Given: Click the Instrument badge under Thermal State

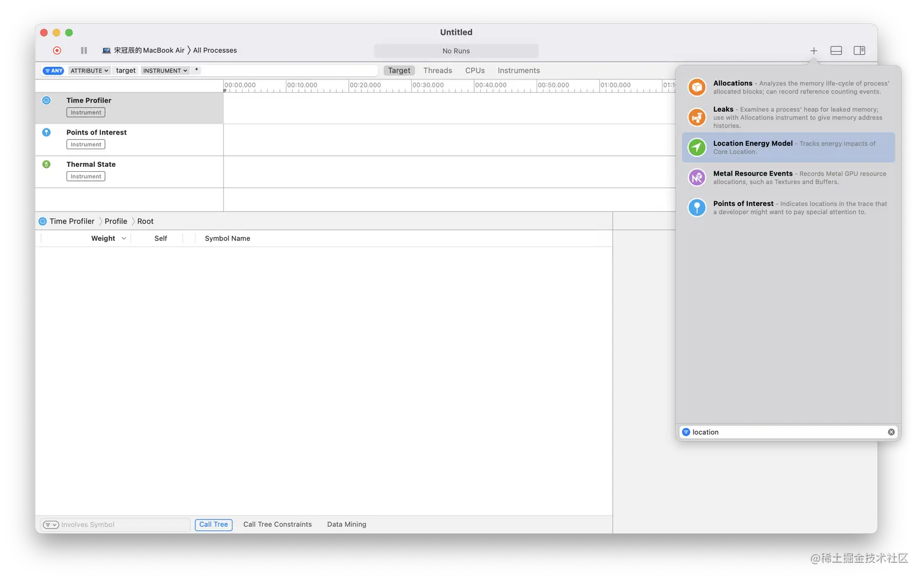Looking at the screenshot, I should pos(86,176).
